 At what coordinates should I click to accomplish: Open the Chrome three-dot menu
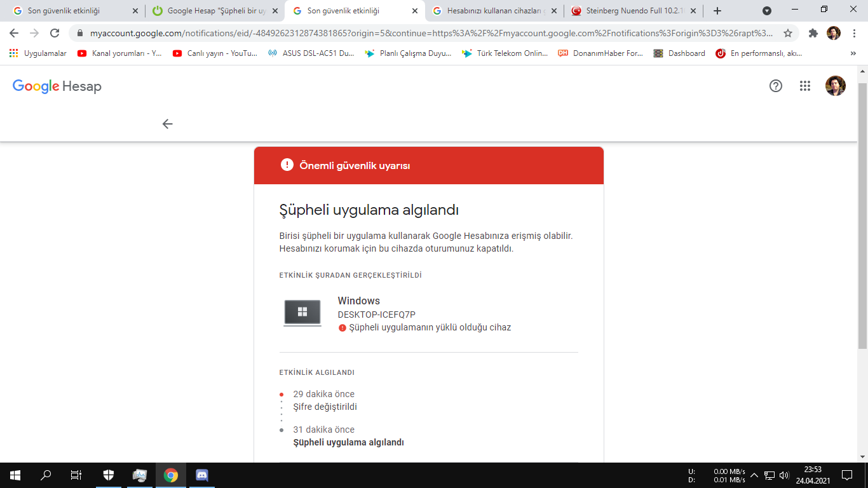[853, 33]
